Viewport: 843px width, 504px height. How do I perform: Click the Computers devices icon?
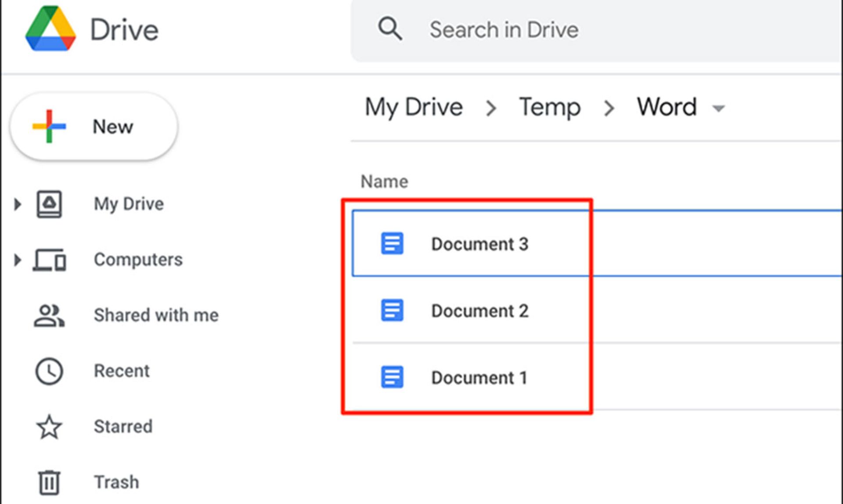click(x=50, y=260)
